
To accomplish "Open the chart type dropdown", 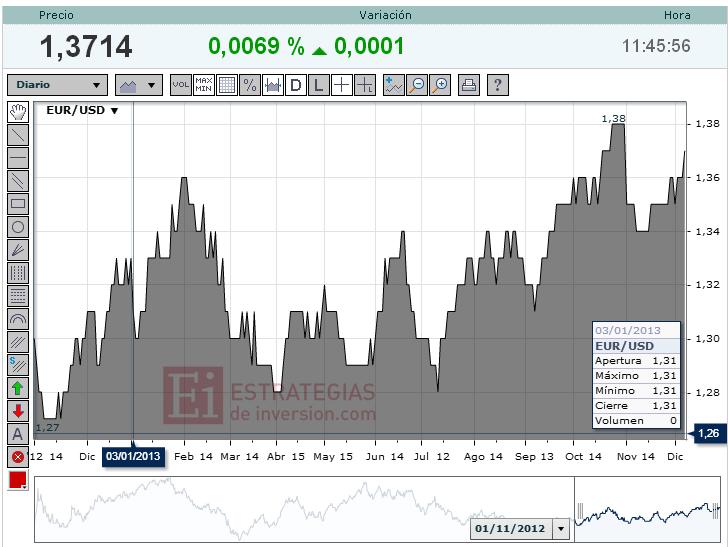I will point(138,85).
